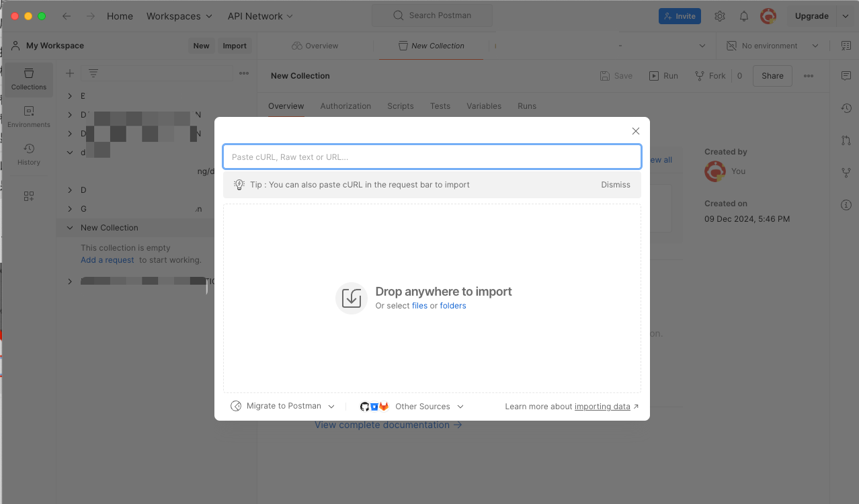Click the Save button for New Collection

coord(616,76)
